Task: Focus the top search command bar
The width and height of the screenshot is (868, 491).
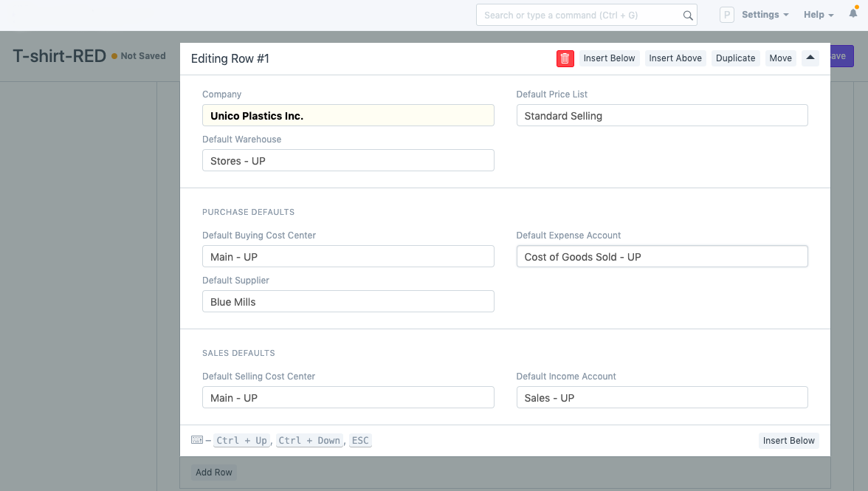Action: coord(581,16)
